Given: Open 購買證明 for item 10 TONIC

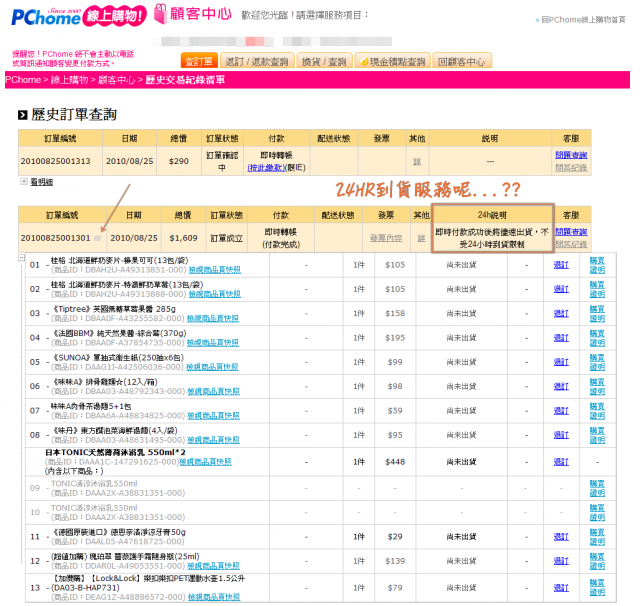Looking at the screenshot, I should [597, 513].
